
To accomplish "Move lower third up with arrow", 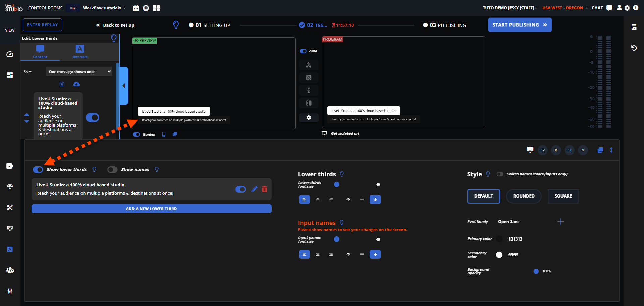I will (27, 115).
